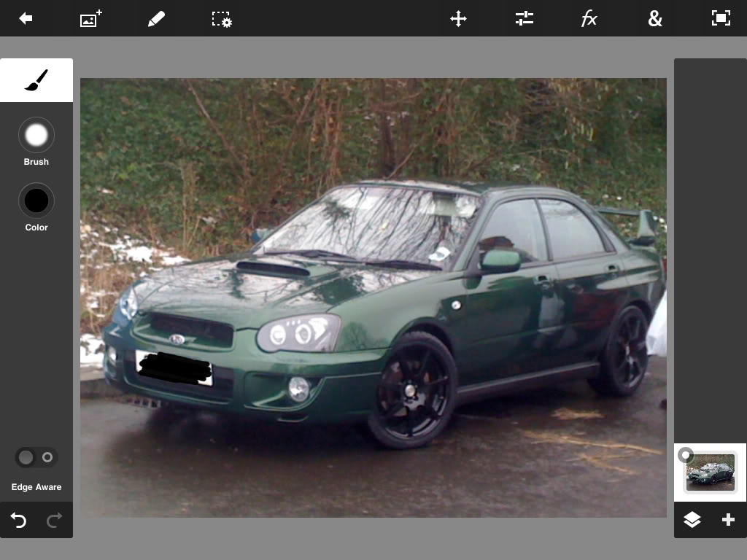Open the Brush size settings
747x560 pixels.
[x=36, y=136]
